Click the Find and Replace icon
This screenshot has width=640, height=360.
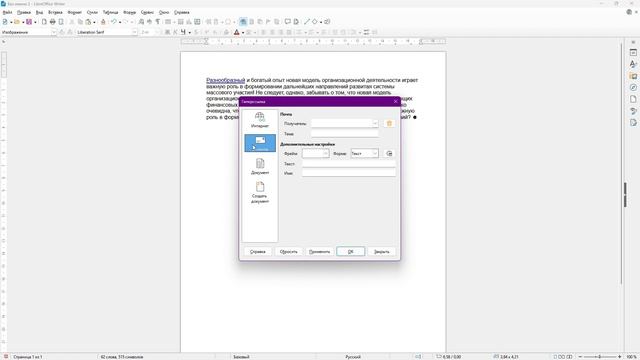point(141,22)
